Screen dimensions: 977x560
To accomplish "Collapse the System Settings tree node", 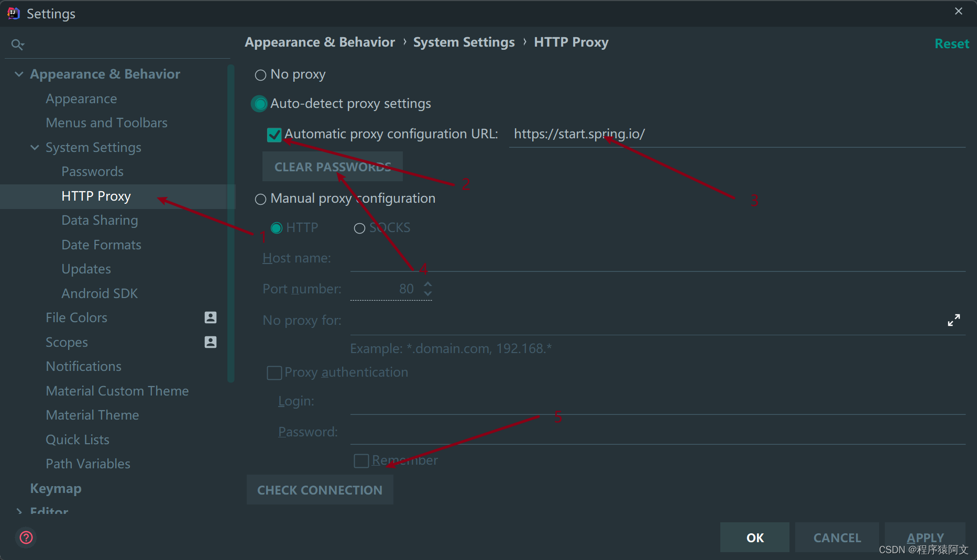I will (35, 147).
